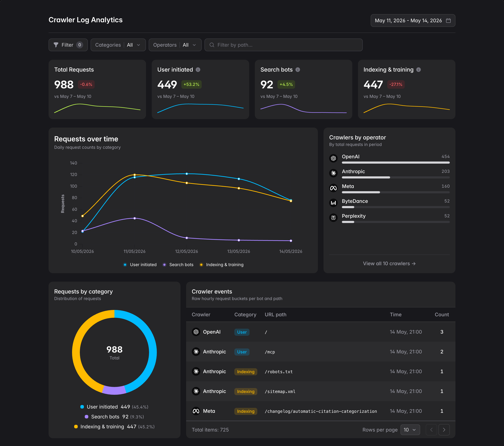Click ByteDance request progress bar

(396, 207)
